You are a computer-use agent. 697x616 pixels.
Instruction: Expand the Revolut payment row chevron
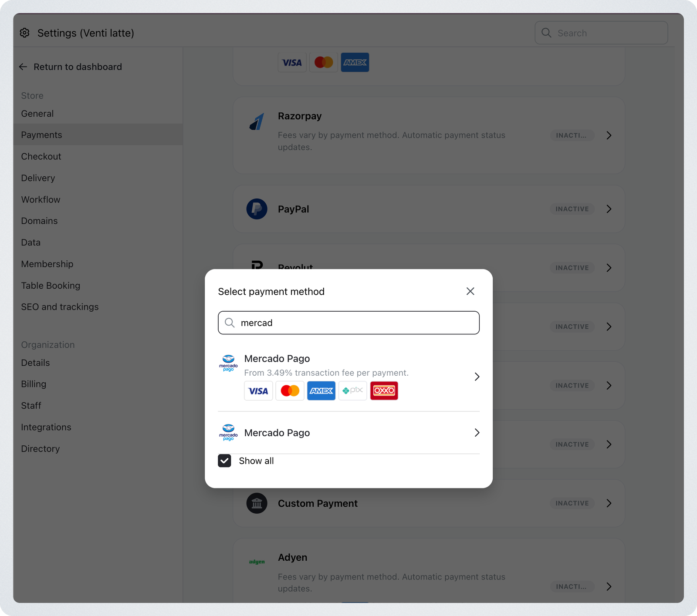pos(609,268)
